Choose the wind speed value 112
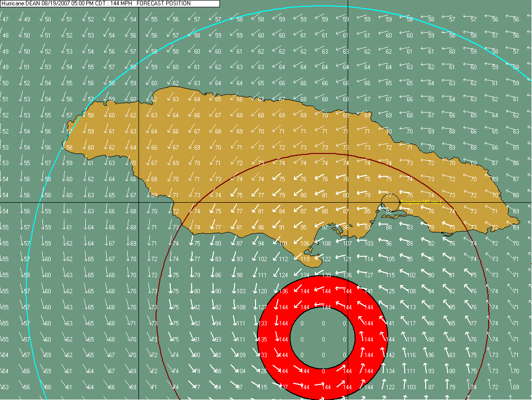 tap(283, 259)
